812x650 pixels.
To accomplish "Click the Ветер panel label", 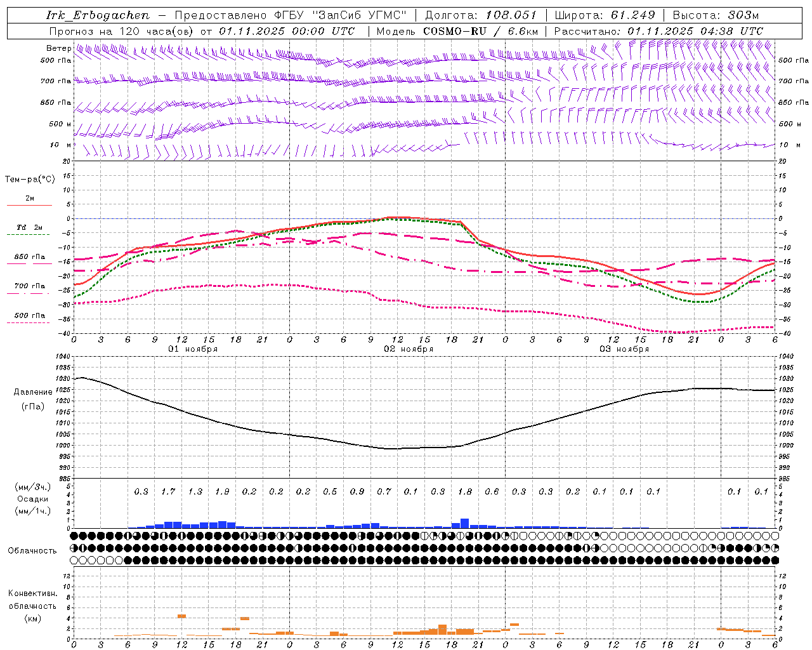I will 59,48.
